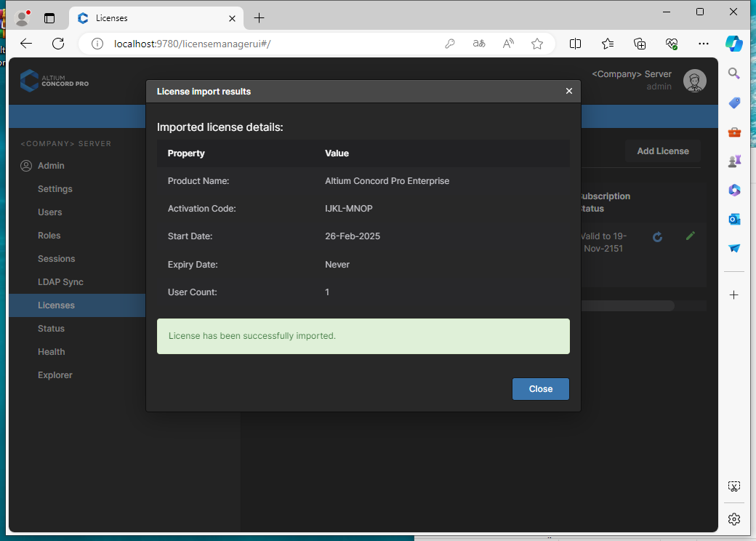Click the Close button in the dialog
756x541 pixels.
click(x=540, y=389)
